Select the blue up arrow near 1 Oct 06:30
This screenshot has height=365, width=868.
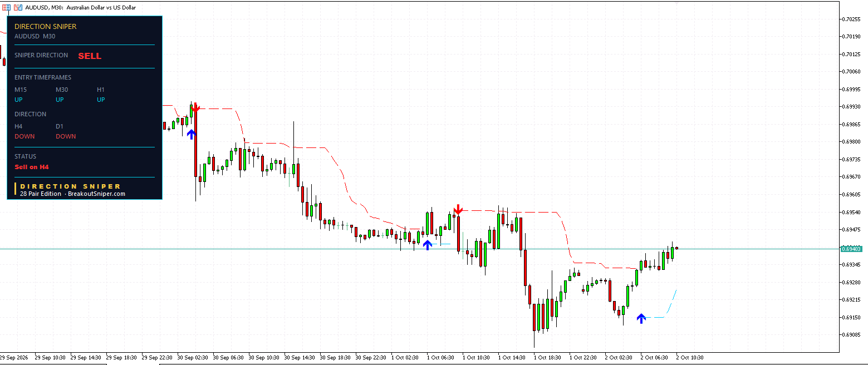[427, 245]
